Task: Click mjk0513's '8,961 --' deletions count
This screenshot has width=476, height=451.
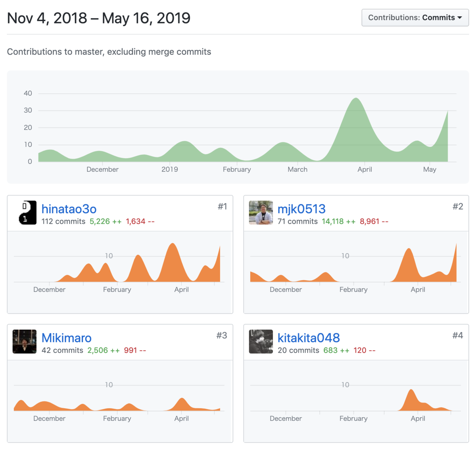Action: [374, 221]
